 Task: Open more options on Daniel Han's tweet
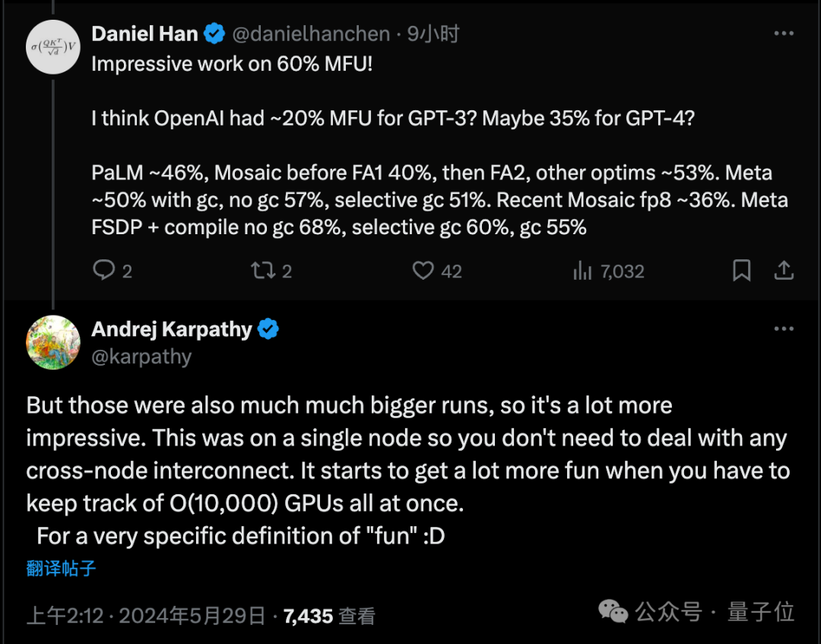pos(784,34)
